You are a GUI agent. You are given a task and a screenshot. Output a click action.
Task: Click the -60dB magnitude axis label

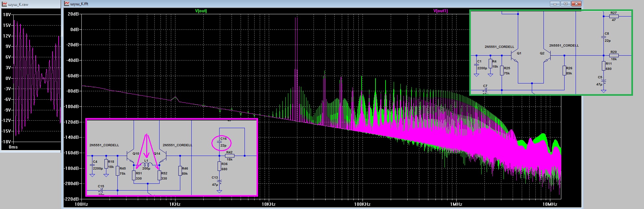[72, 76]
